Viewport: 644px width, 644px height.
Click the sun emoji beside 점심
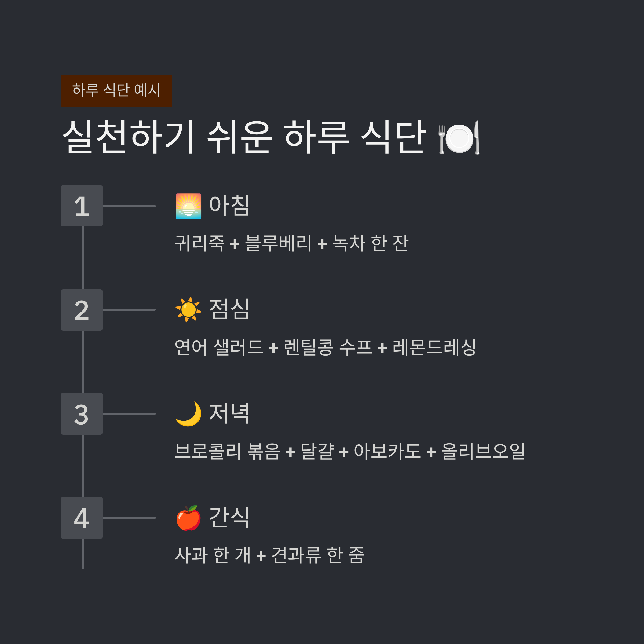[188, 310]
